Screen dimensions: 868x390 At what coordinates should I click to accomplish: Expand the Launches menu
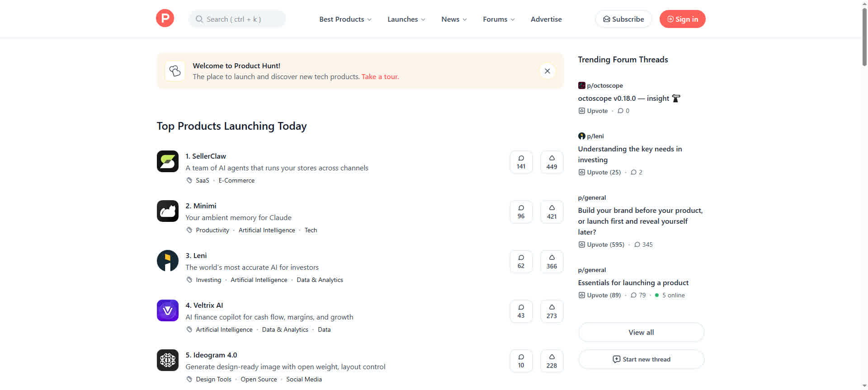(x=406, y=19)
